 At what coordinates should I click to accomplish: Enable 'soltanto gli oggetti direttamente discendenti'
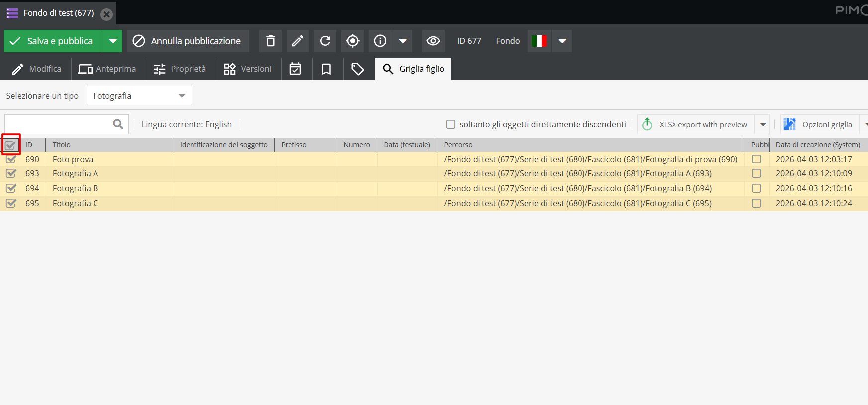451,124
